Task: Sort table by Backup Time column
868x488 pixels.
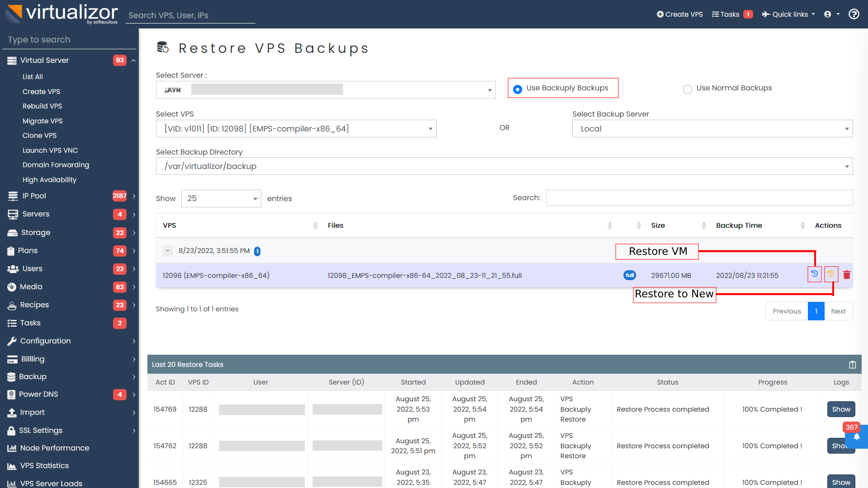Action: click(x=759, y=225)
